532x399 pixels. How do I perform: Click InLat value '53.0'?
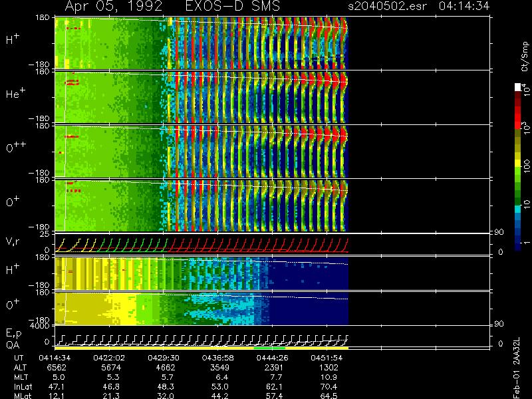(219, 386)
